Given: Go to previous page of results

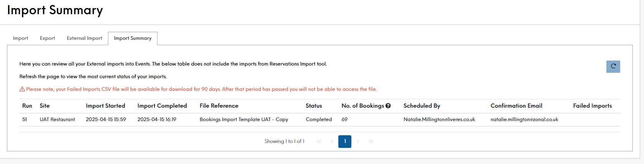Looking at the screenshot, I should pyautogui.click(x=332, y=141).
